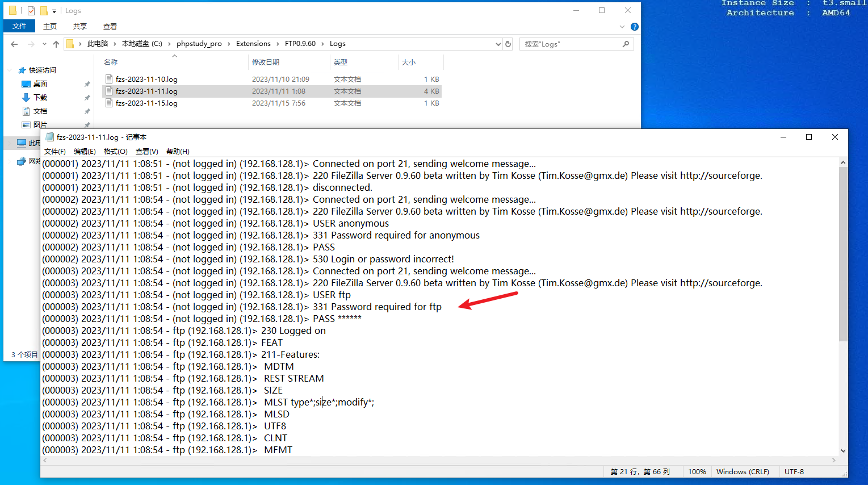This screenshot has height=485, width=868.
Task: Navigate to 本地磁盘 (C:) in the breadcrumb
Action: [142, 44]
